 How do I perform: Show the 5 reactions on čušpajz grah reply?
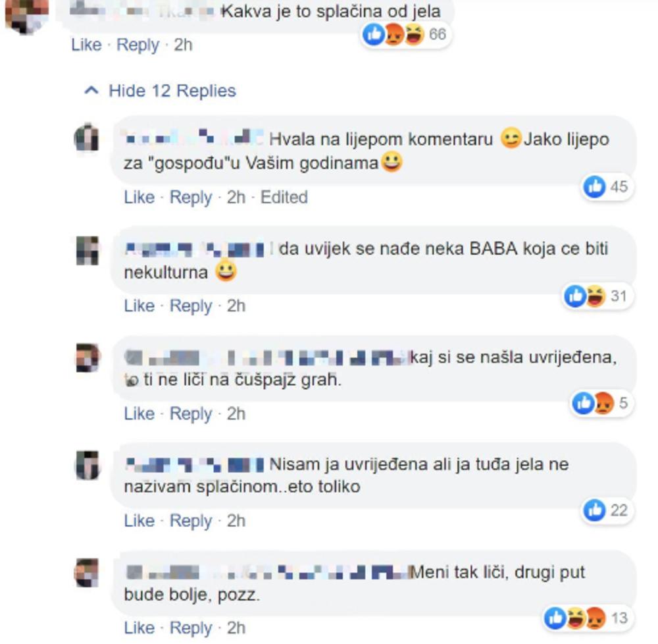[x=601, y=404]
